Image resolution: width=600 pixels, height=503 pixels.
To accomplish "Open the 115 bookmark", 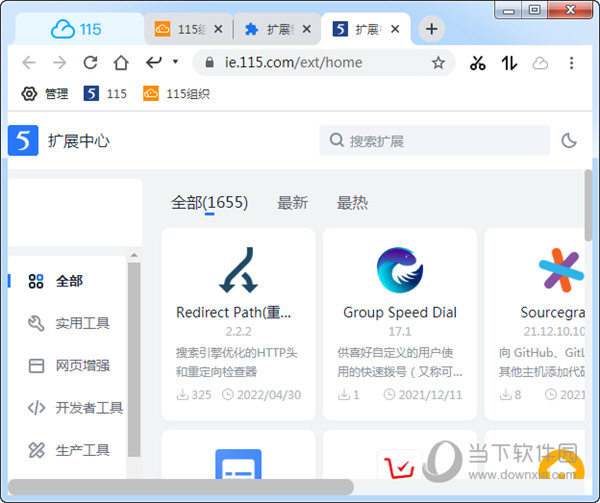I will click(x=105, y=94).
